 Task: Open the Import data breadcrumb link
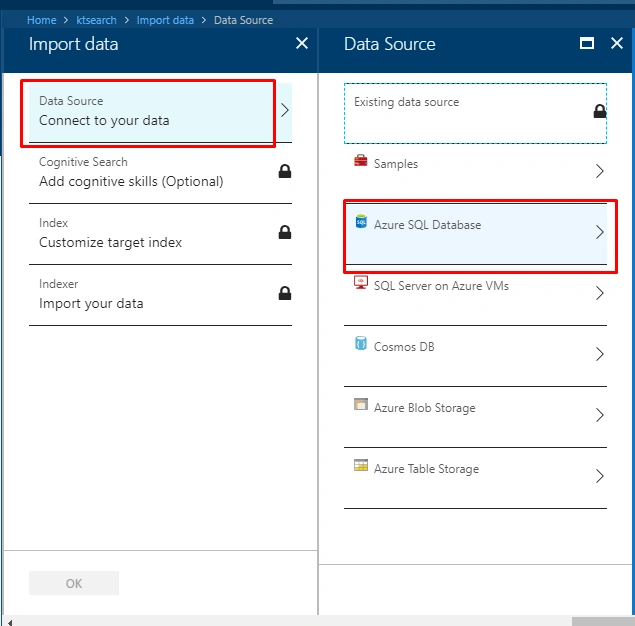point(165,20)
